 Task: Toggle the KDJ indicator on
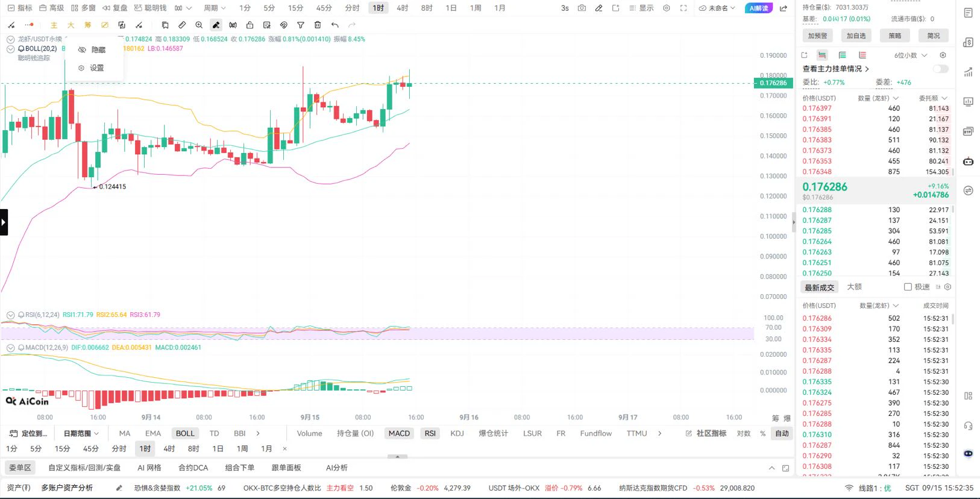tap(457, 433)
